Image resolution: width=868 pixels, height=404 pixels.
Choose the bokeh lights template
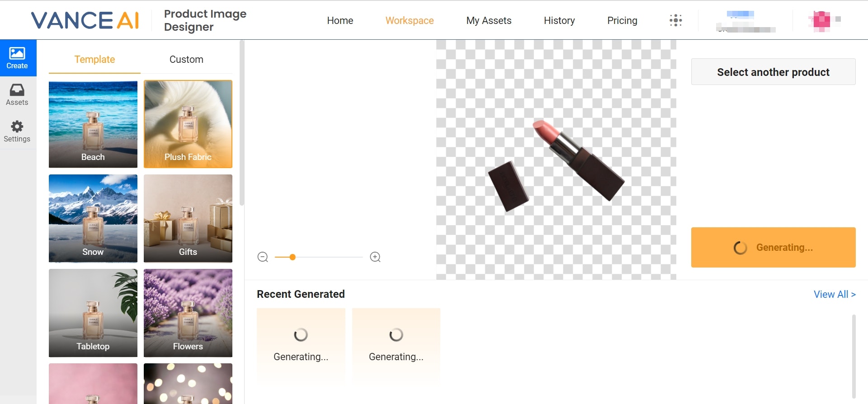pyautogui.click(x=188, y=384)
